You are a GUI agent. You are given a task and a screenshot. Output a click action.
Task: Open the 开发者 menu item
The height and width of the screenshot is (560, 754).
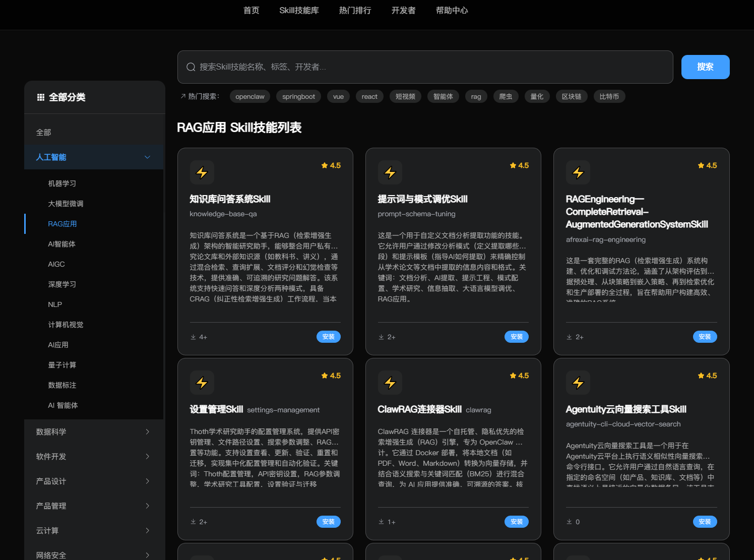coord(403,11)
